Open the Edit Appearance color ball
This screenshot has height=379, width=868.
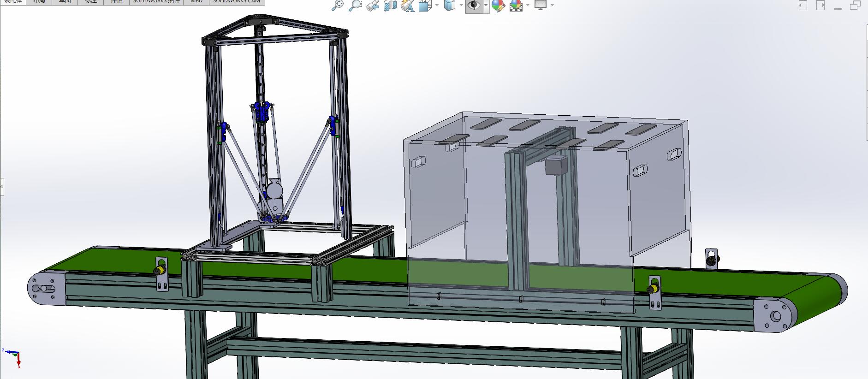tap(498, 6)
